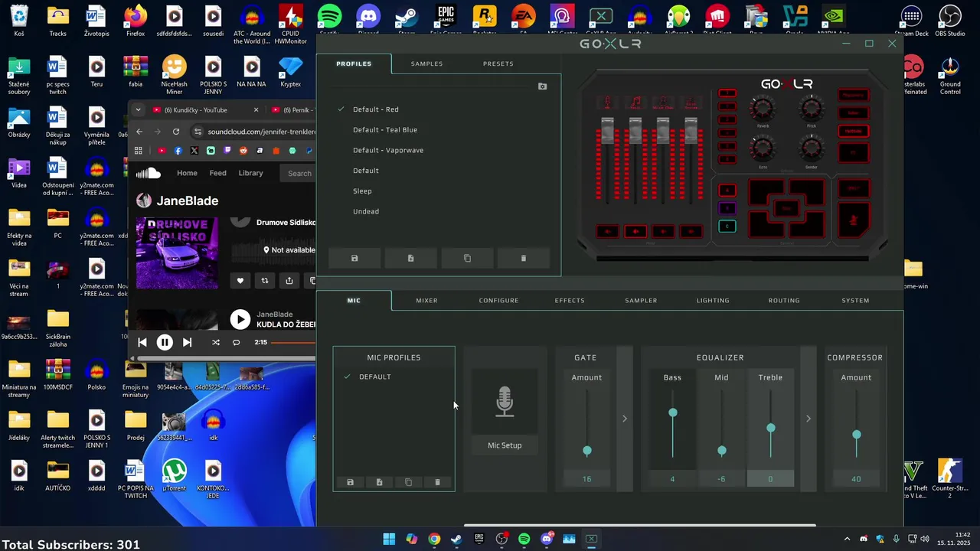Click the SoundCloud search field
The width and height of the screenshot is (980, 551).
(x=299, y=174)
